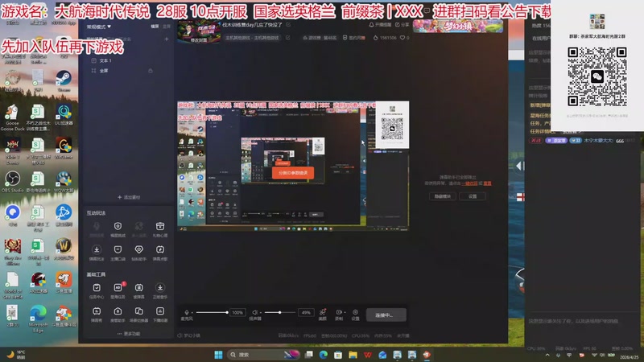Image resolution: width=644 pixels, height=362 pixels.
Task: Toggle lock on the 全屏 source row
Action: click(151, 71)
